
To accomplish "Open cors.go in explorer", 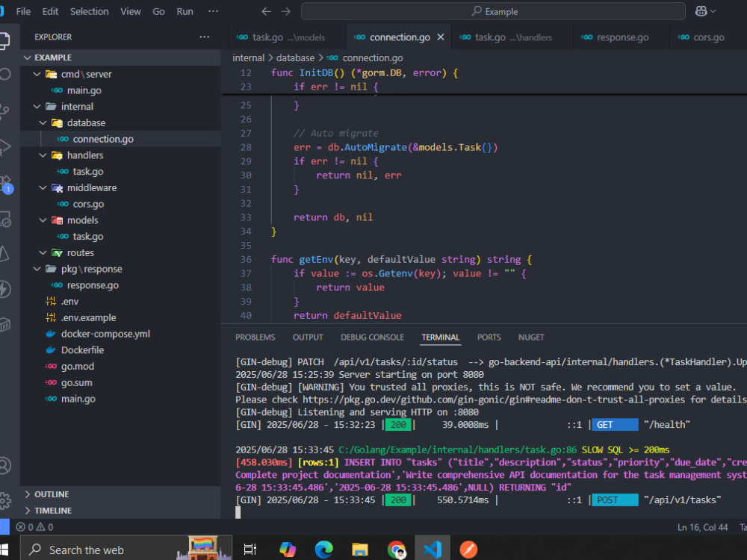I will 120,204.
